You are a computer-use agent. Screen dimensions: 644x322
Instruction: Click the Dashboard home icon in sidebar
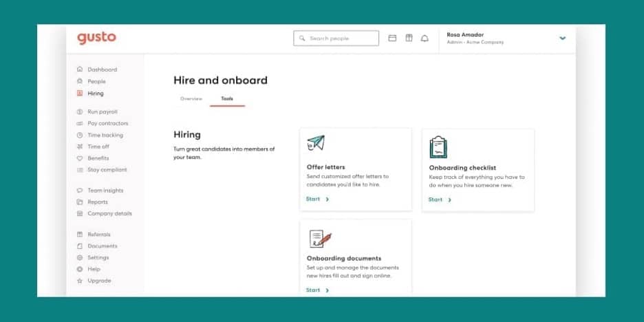pyautogui.click(x=80, y=69)
